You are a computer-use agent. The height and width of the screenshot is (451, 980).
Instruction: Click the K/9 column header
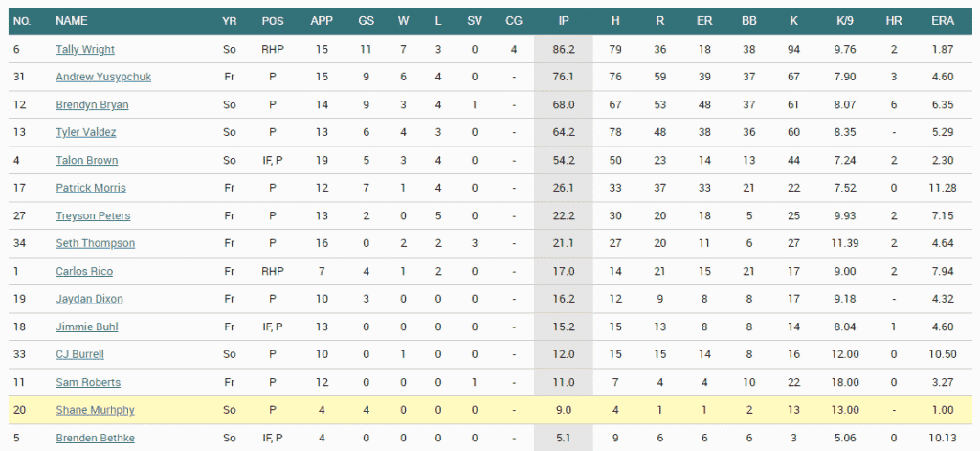tap(844, 20)
